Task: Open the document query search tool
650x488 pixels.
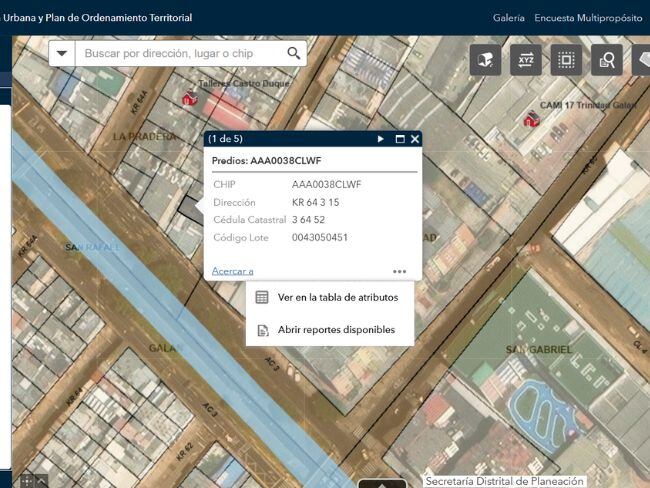Action: tap(606, 60)
